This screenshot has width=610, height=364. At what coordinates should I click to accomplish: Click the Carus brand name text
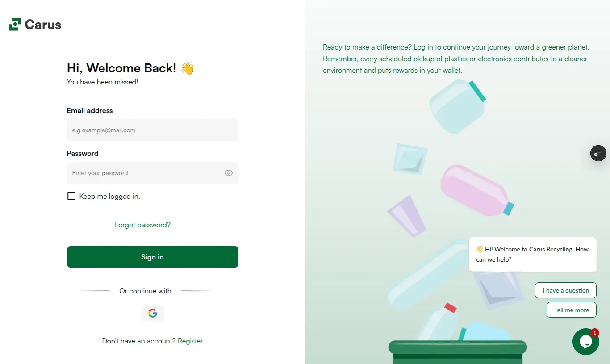coord(43,25)
